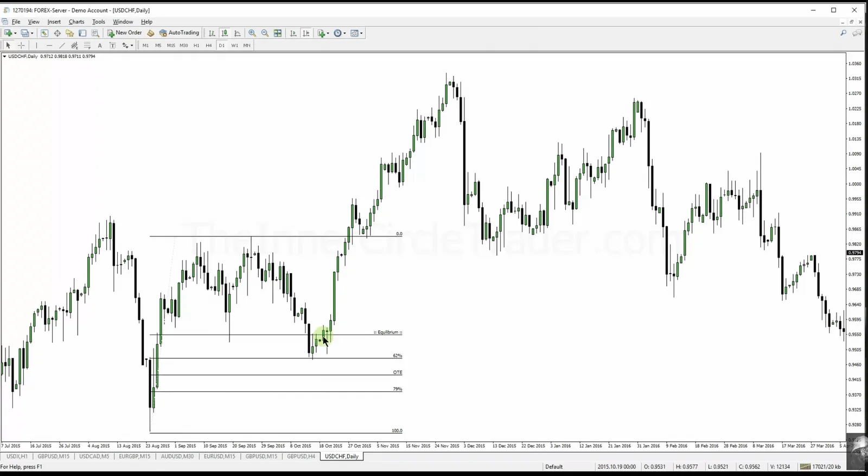
Task: Select the Text Label tool
Action: (112, 46)
